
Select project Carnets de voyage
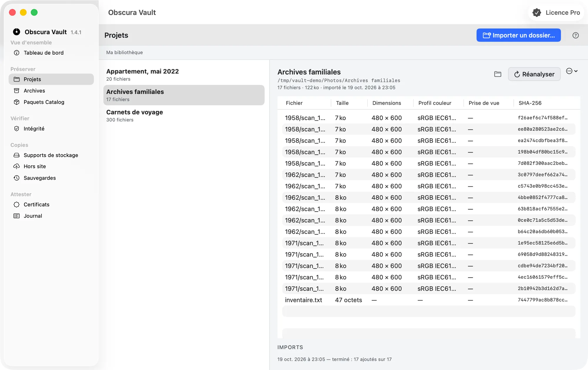pyautogui.click(x=184, y=116)
